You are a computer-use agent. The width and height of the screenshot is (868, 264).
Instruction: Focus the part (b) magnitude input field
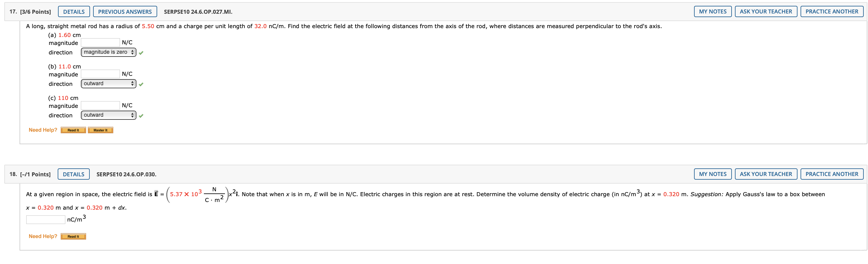pyautogui.click(x=100, y=74)
